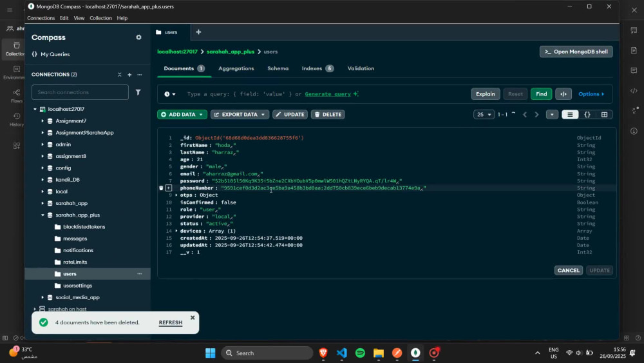Expand the Assignment9SarahaApp database
The height and width of the screenshot is (363, 644).
tap(43, 133)
